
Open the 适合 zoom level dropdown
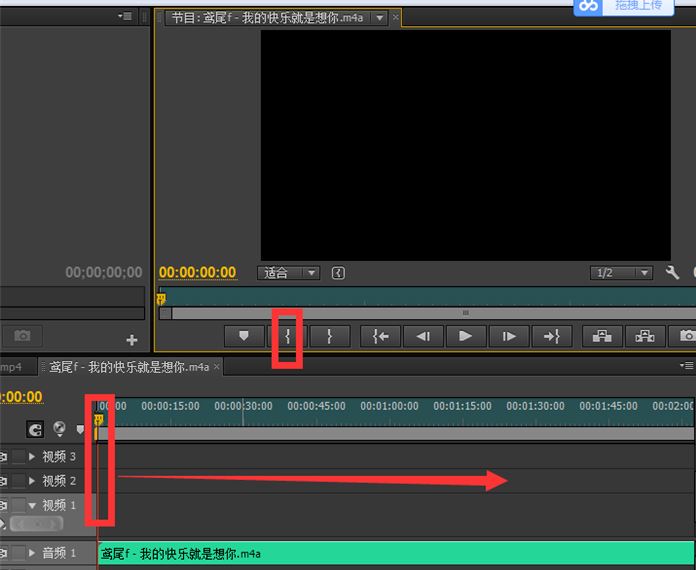click(x=288, y=273)
